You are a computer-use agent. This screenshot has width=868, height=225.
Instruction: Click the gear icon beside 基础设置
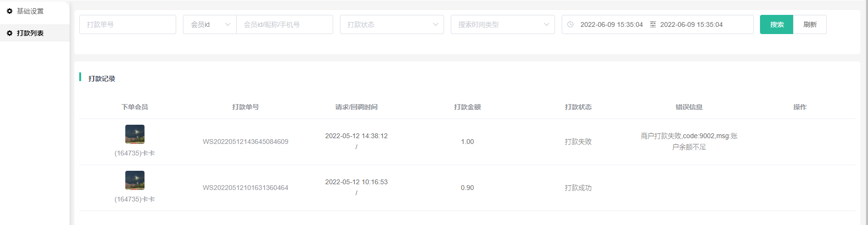click(x=10, y=11)
